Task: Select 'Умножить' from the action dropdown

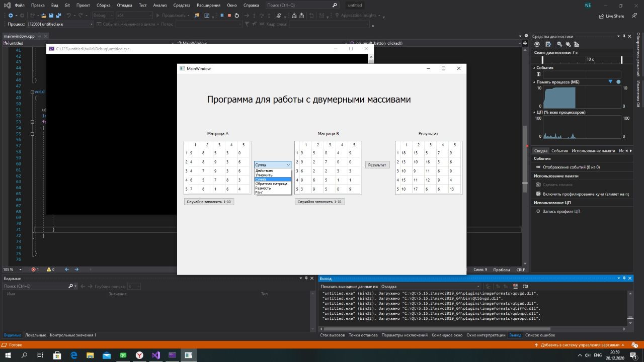Action: point(264,175)
